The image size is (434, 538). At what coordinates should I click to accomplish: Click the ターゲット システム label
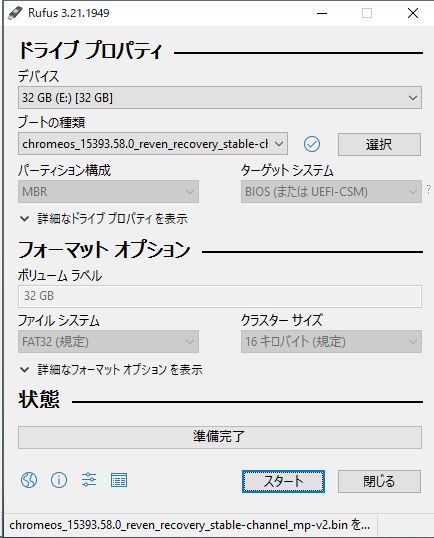287,170
